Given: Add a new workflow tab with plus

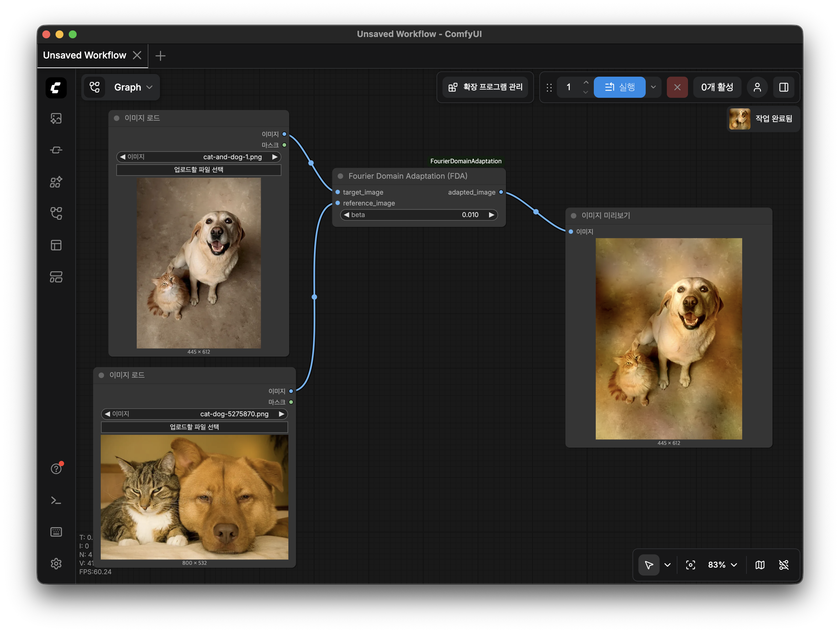Looking at the screenshot, I should point(160,56).
